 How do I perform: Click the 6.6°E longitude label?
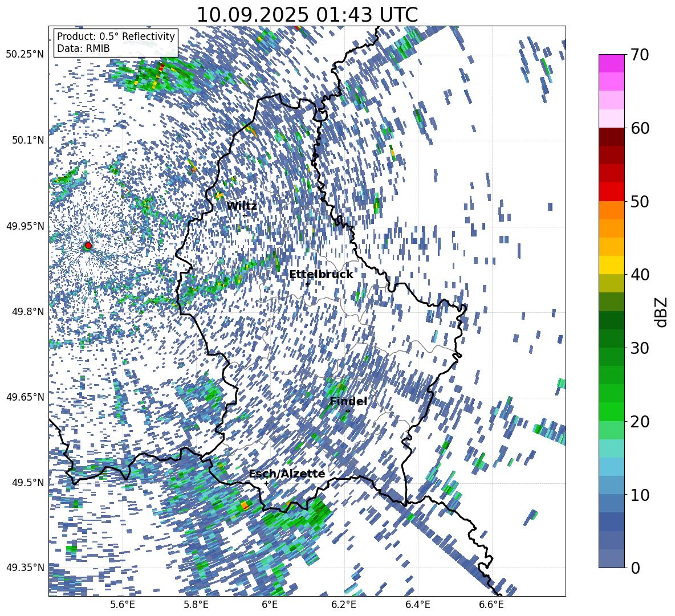(x=491, y=605)
